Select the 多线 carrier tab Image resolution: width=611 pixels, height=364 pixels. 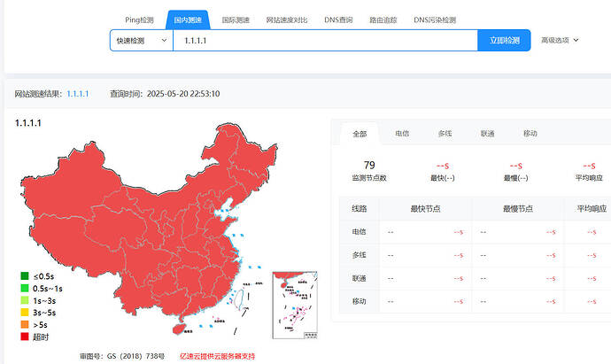pyautogui.click(x=445, y=133)
